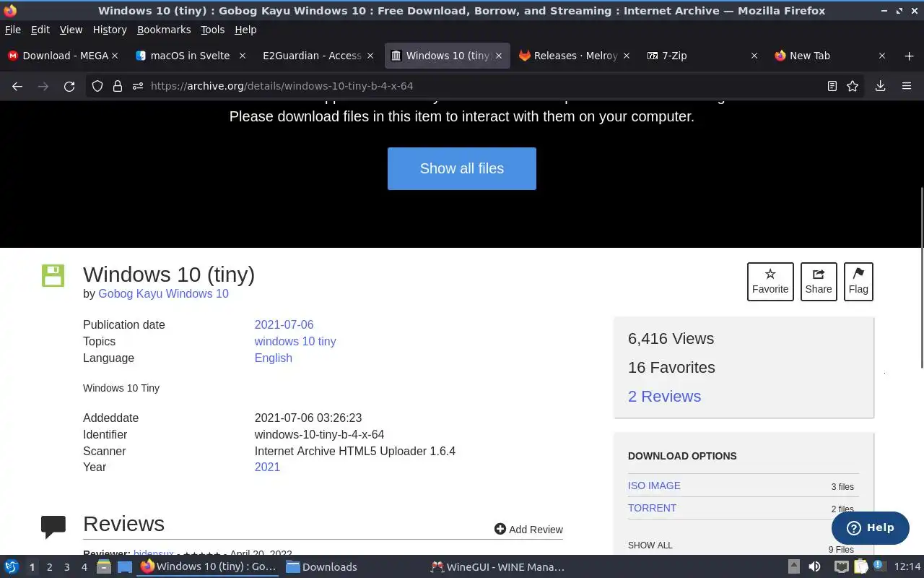This screenshot has width=924, height=578.
Task: Close the New Tab tab
Action: 882,56
